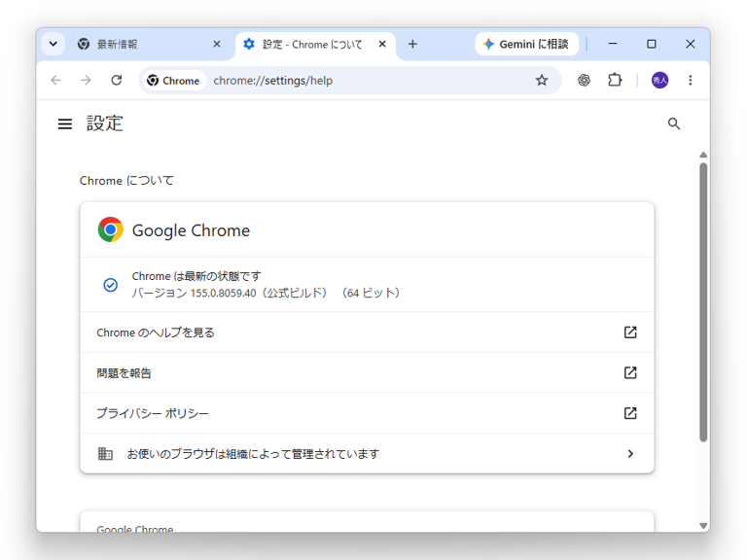Switch to the 最新情報 tab
Viewport: 747px width, 560px height.
click(148, 45)
